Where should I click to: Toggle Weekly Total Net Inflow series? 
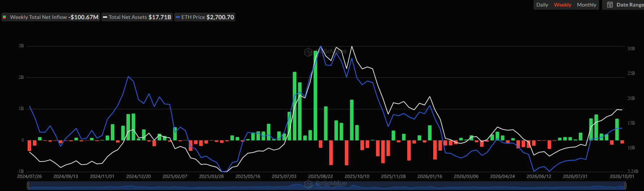coord(51,17)
